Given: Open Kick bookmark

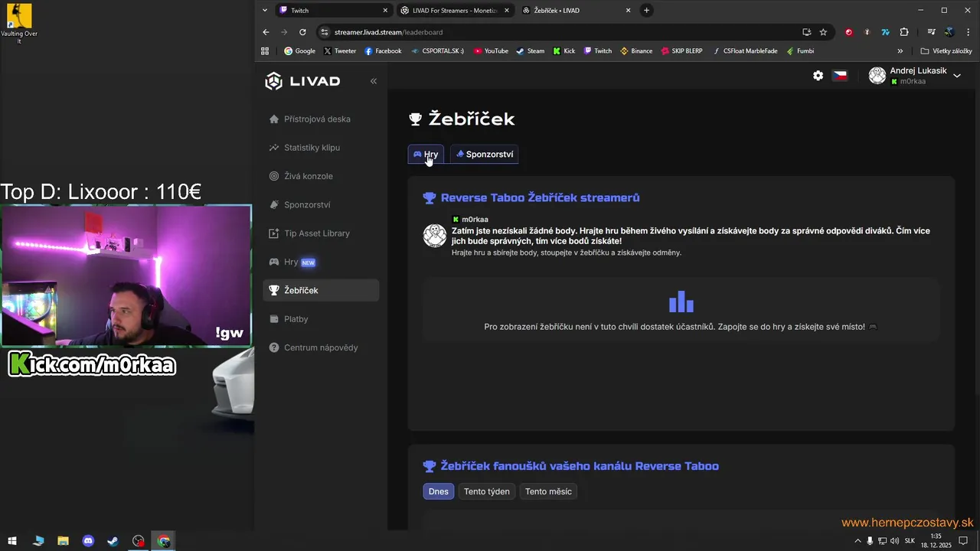Looking at the screenshot, I should pyautogui.click(x=563, y=51).
